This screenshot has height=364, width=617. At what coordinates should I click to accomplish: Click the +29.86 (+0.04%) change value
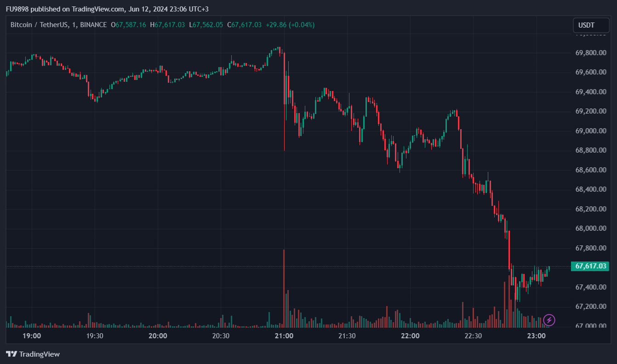290,25
